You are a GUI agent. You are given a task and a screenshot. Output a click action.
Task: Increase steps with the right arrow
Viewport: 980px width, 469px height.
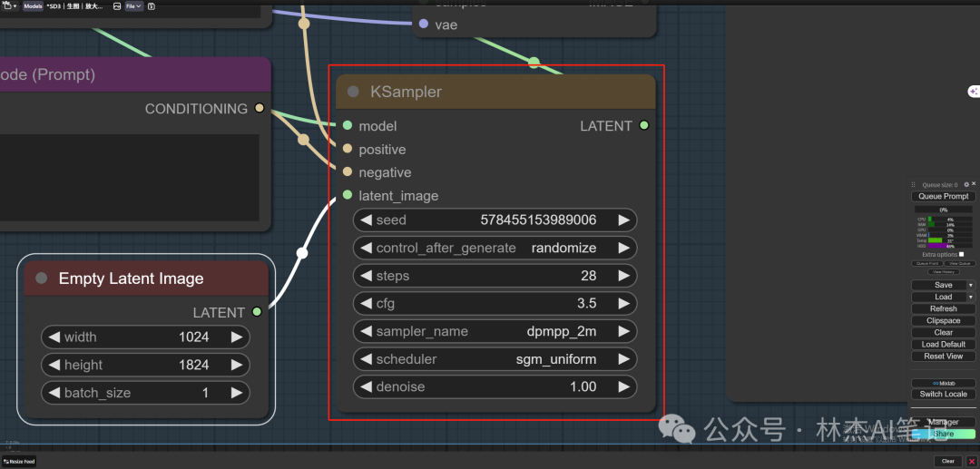pyautogui.click(x=623, y=276)
